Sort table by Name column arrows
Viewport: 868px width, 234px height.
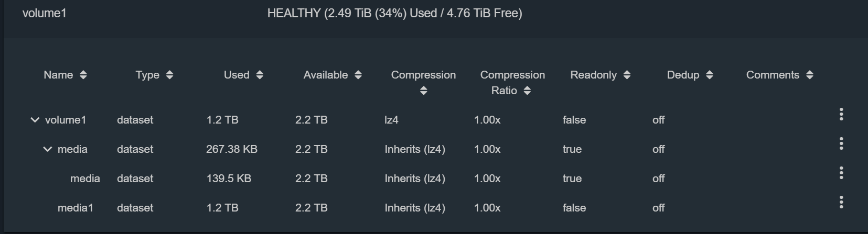[83, 75]
